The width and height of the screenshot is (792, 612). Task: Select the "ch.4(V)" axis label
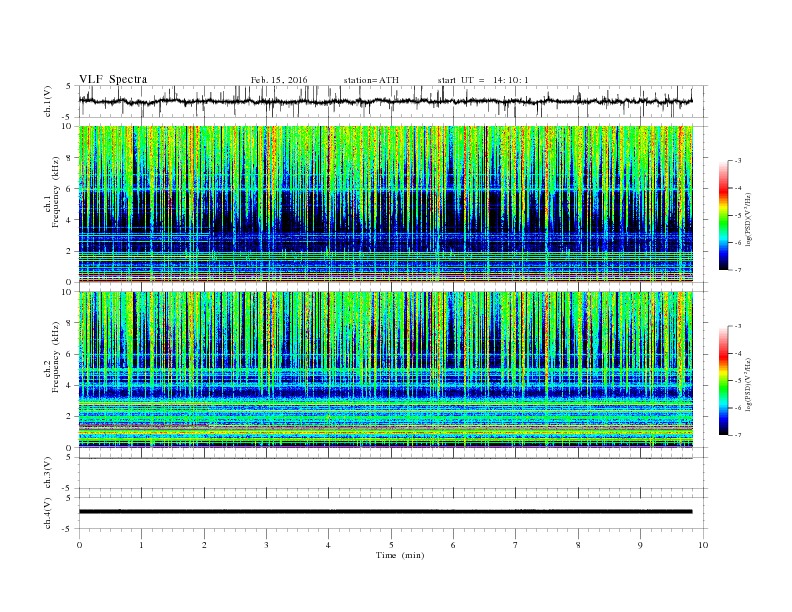48,513
